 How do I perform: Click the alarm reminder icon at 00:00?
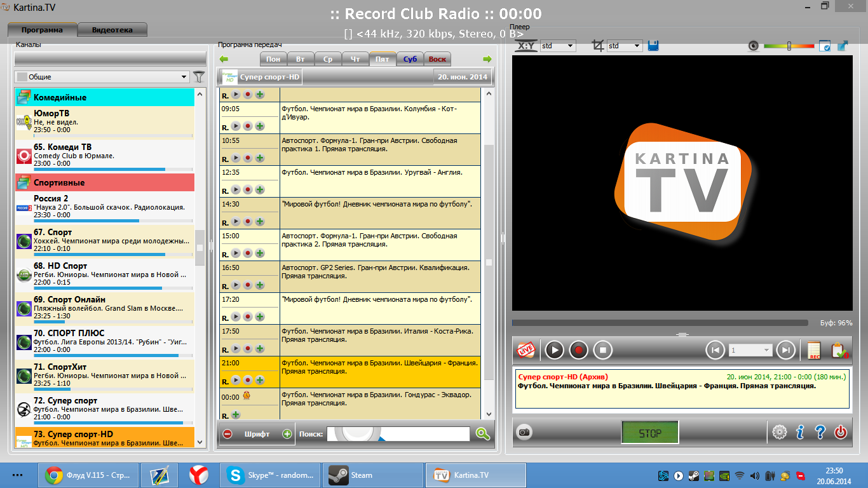pos(246,395)
